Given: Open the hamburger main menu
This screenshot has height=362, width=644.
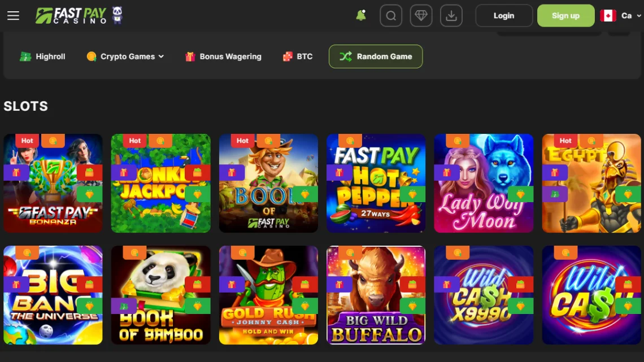Looking at the screenshot, I should (13, 16).
